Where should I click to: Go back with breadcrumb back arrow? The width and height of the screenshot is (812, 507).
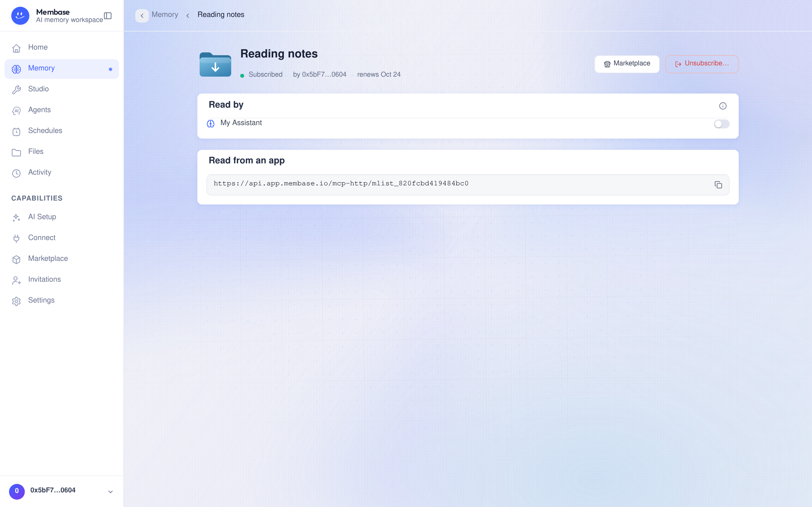[142, 15]
